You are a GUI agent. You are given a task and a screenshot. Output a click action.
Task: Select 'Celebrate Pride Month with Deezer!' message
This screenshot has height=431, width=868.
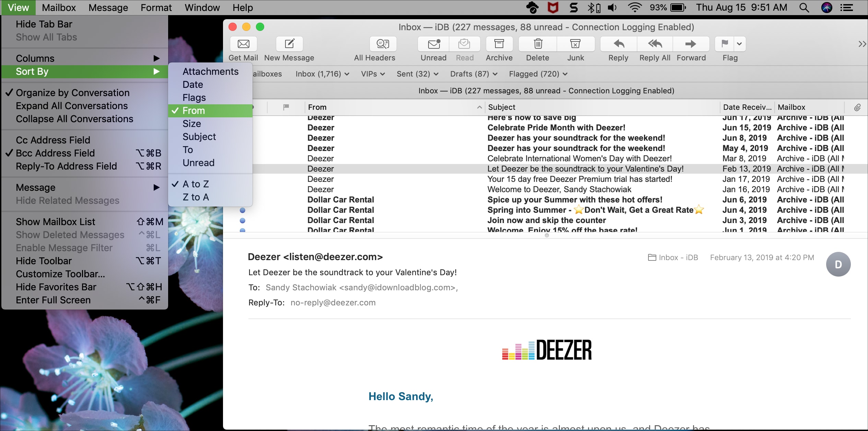coord(546,128)
